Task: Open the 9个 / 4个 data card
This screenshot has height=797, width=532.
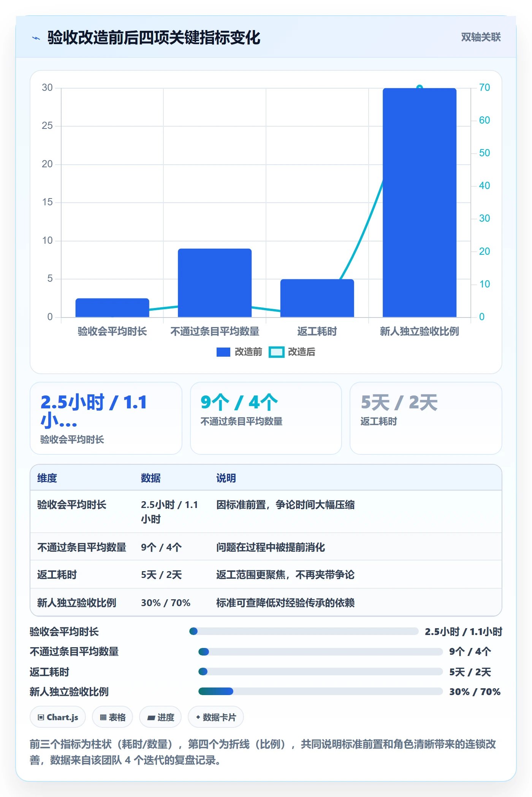Action: pos(266,418)
